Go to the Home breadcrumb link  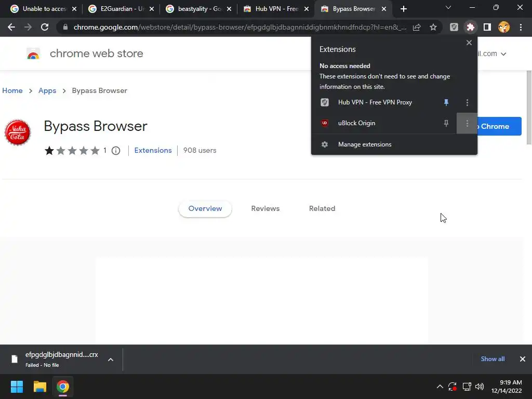12,90
